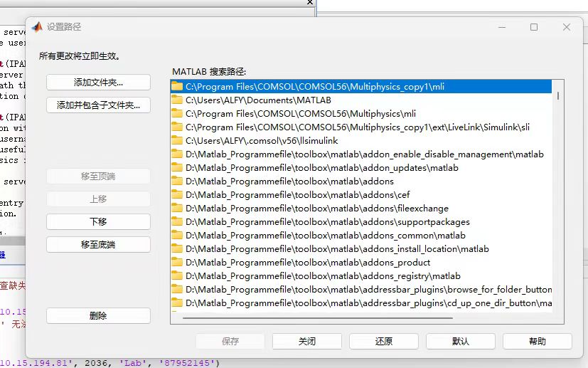The height and width of the screenshot is (368, 588).
Task: Open help via 帮助 button
Action: (537, 342)
